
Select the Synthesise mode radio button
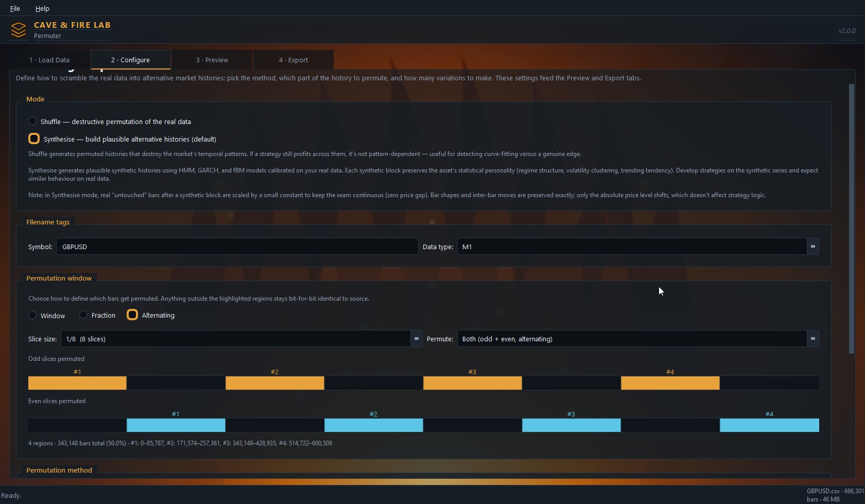pyautogui.click(x=34, y=139)
